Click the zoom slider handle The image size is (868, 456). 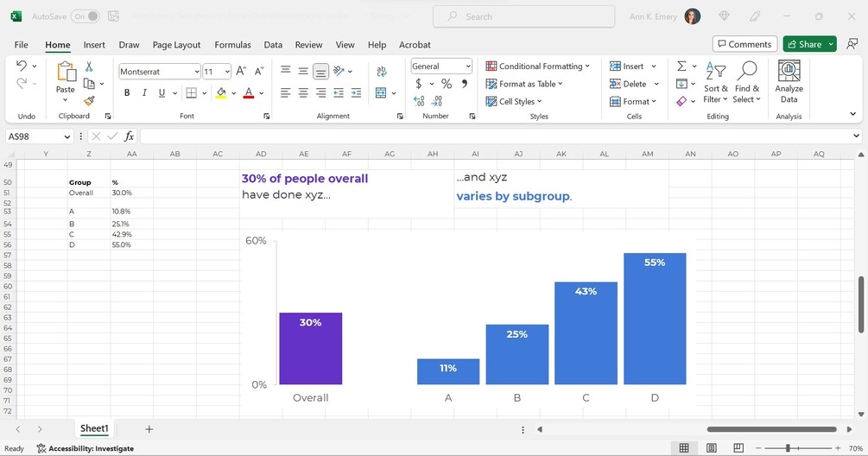click(788, 447)
